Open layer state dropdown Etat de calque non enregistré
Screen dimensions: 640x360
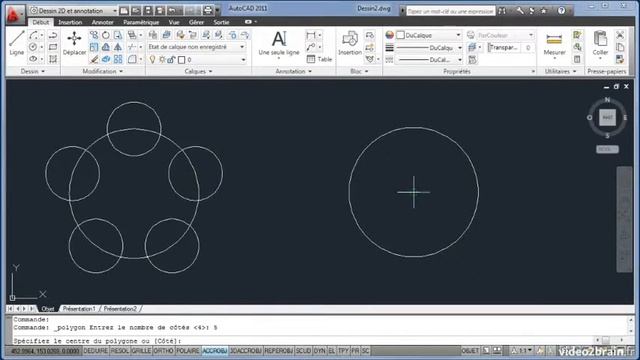pos(196,47)
